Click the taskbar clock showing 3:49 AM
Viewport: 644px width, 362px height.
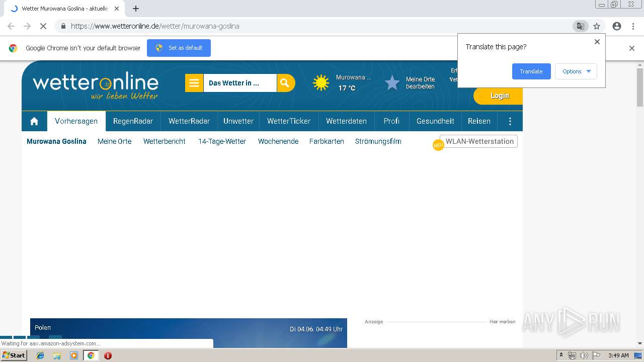(618, 355)
